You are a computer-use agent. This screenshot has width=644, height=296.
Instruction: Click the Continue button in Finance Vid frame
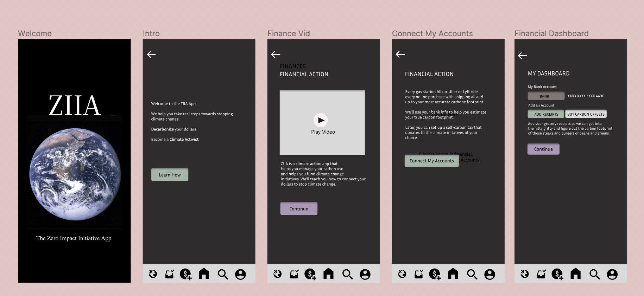[x=299, y=208]
